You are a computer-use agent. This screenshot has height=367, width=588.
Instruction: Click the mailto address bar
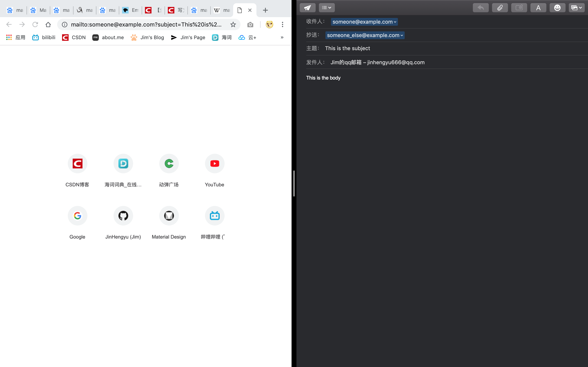pyautogui.click(x=146, y=24)
